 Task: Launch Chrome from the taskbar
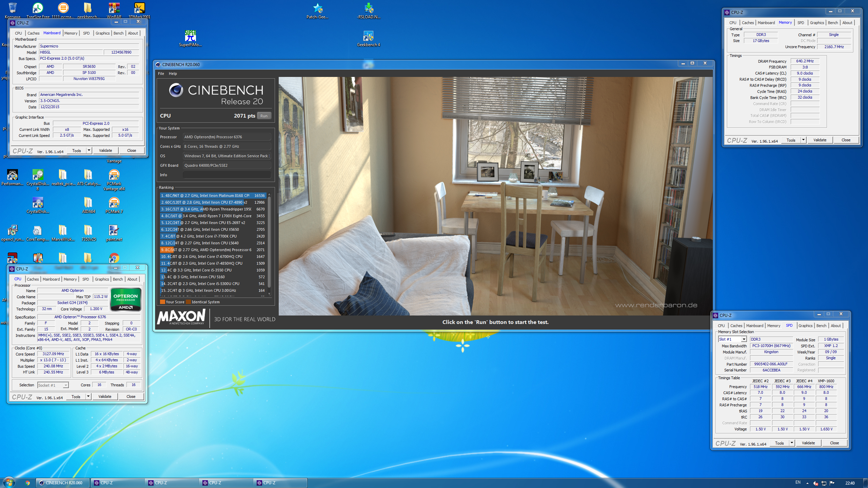point(27,483)
